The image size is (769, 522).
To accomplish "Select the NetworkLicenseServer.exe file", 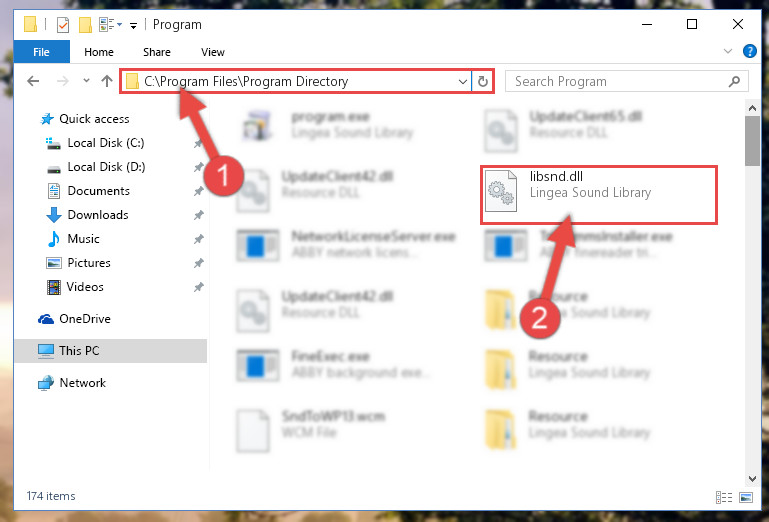I will pos(346,244).
